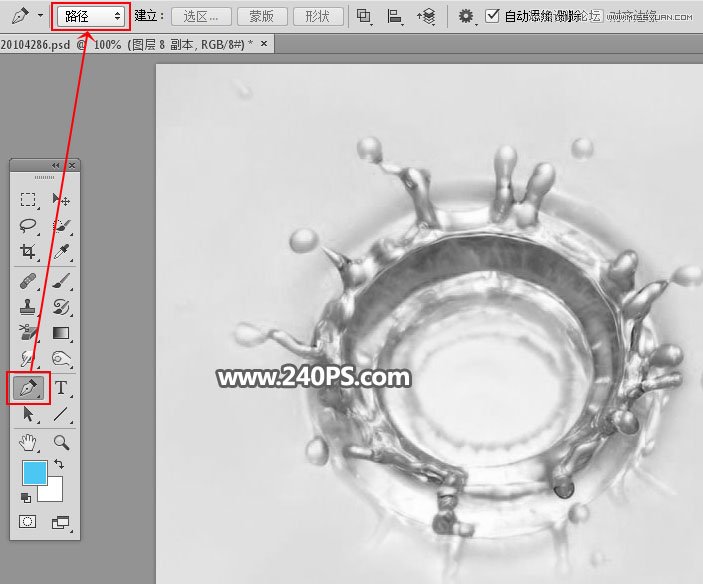Screen dimensions: 703x584
Task: Open path alignment options
Action: pyautogui.click(x=395, y=17)
